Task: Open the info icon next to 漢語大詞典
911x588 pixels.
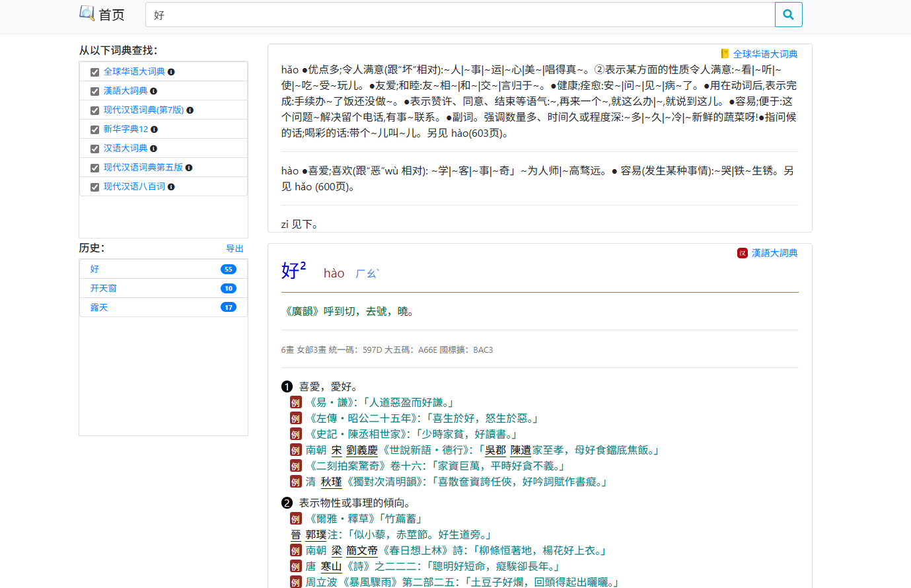Action: click(x=155, y=91)
